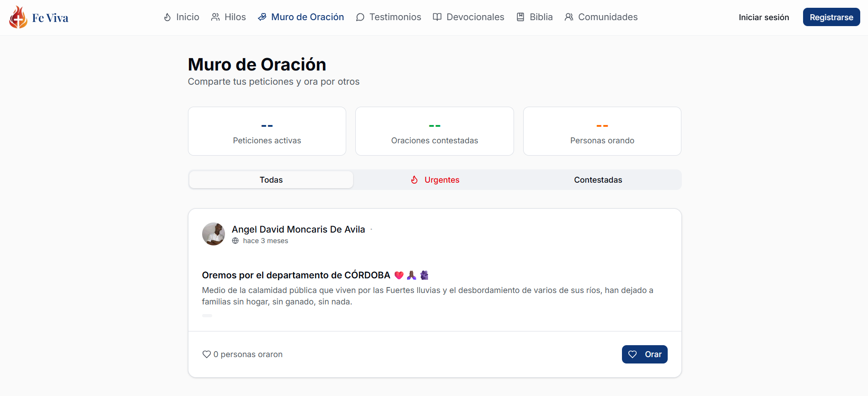The width and height of the screenshot is (868, 396).
Task: Click Angel David Moncaris avatar photo
Action: pos(214,234)
